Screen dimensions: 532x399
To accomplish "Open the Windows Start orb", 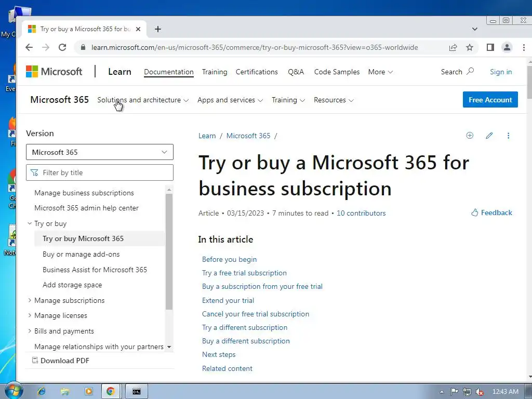I will (x=14, y=391).
